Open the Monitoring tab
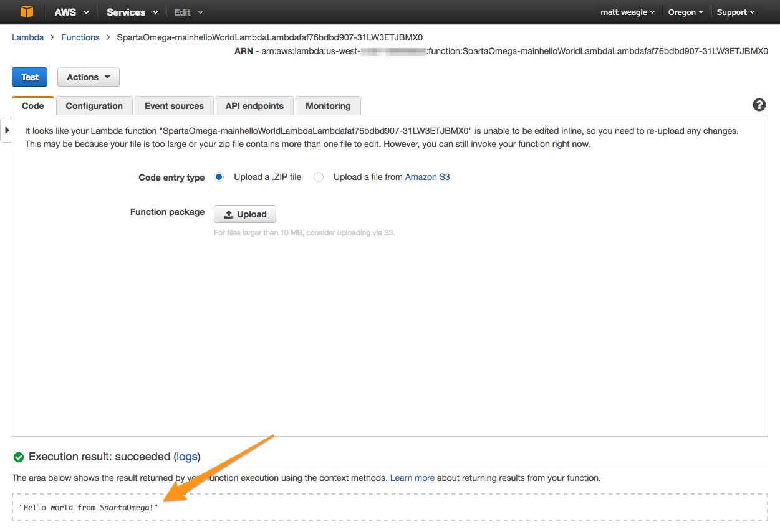 (x=328, y=106)
